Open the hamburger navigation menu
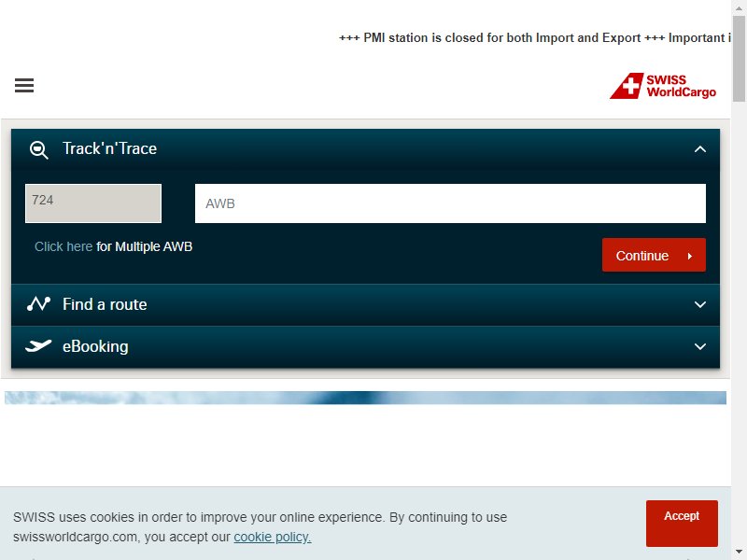The image size is (747, 560). 24,85
